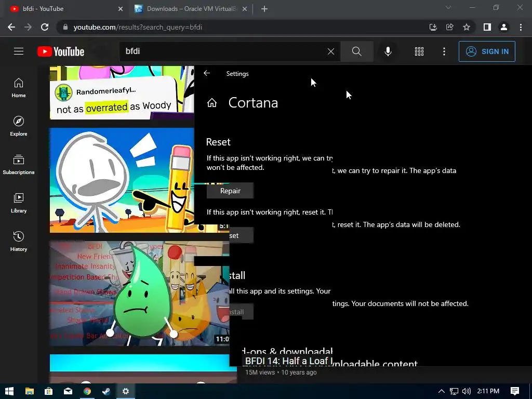Open Library in YouTube sidebar
The image size is (532, 399).
(x=19, y=203)
